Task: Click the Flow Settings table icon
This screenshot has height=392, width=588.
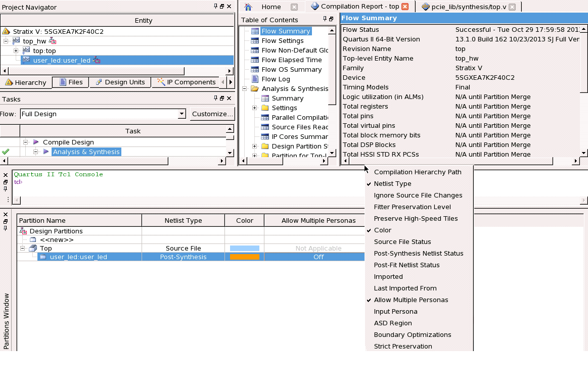Action: pyautogui.click(x=255, y=41)
